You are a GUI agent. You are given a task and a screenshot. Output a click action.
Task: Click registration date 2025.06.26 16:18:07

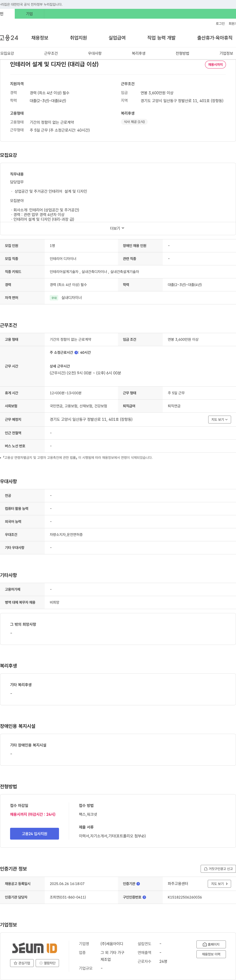click(x=67, y=884)
